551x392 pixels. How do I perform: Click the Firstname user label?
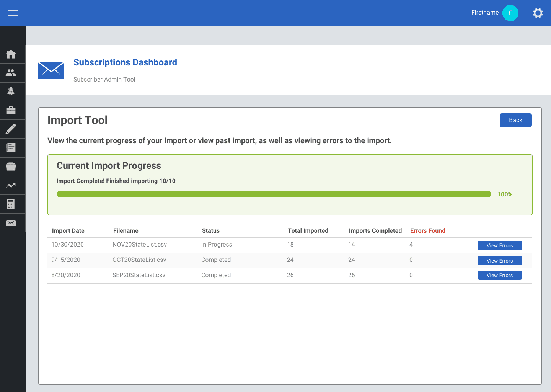pos(485,13)
